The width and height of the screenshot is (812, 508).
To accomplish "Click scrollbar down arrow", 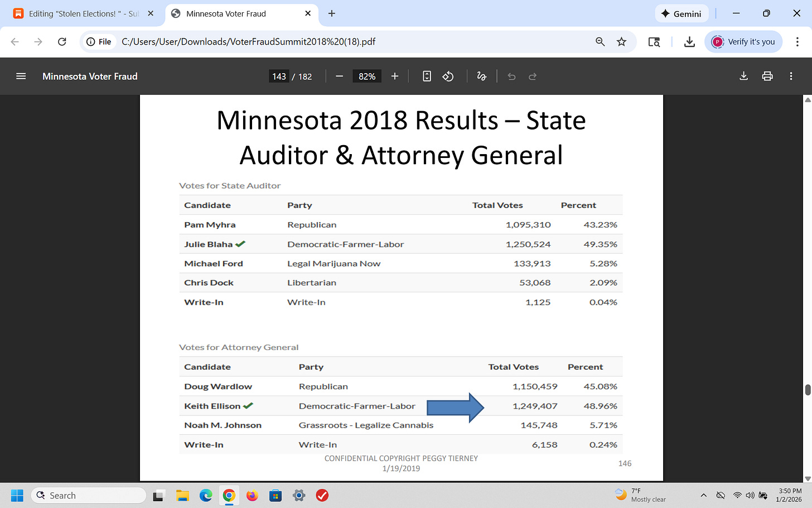I will pos(808,478).
